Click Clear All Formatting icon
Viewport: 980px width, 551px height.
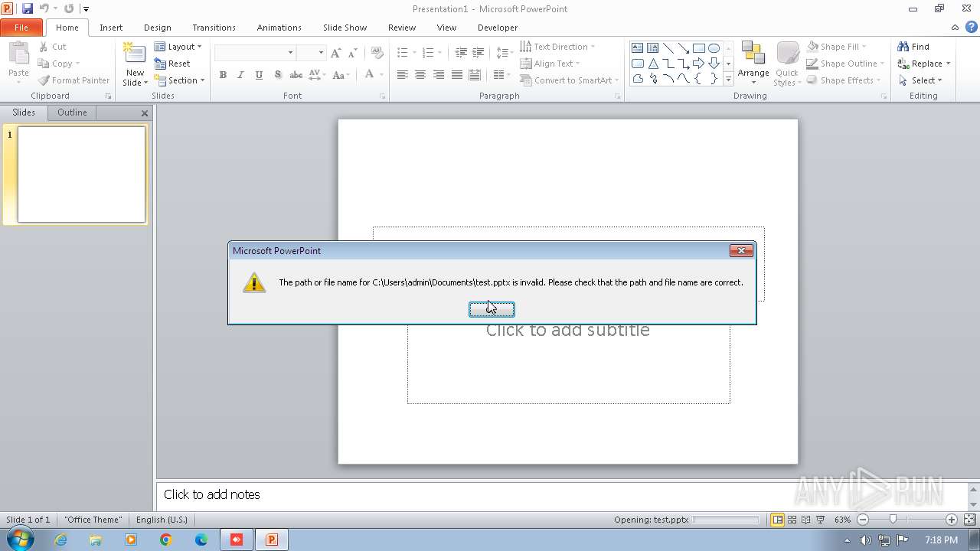pyautogui.click(x=377, y=53)
